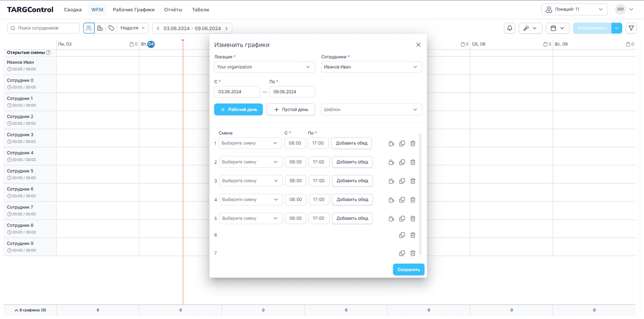Switch to employees view icon
Viewport: 644px width, 319px height.
(x=89, y=28)
